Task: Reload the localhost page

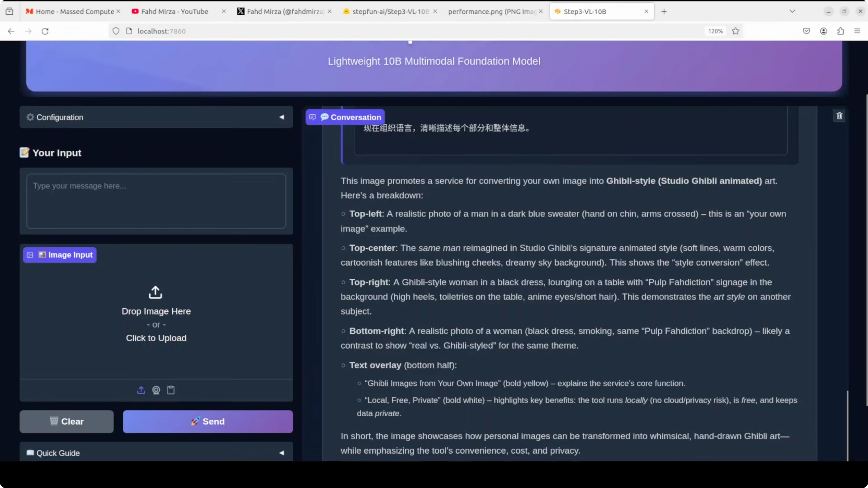Action: [x=45, y=31]
